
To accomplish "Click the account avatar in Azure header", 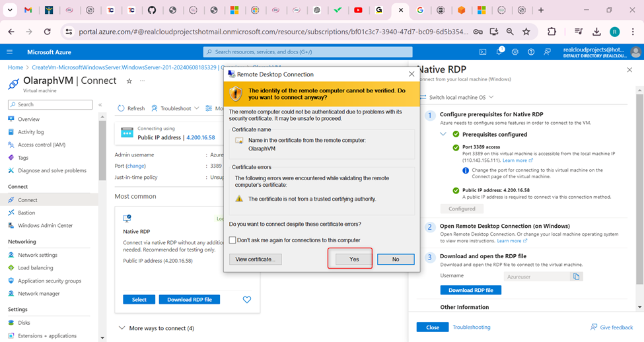I will pyautogui.click(x=636, y=52).
